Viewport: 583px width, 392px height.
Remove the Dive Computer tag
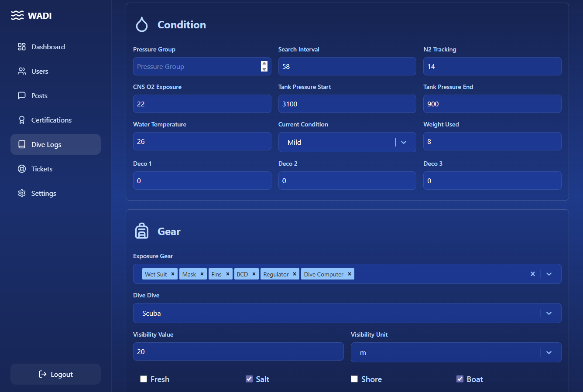coord(350,274)
